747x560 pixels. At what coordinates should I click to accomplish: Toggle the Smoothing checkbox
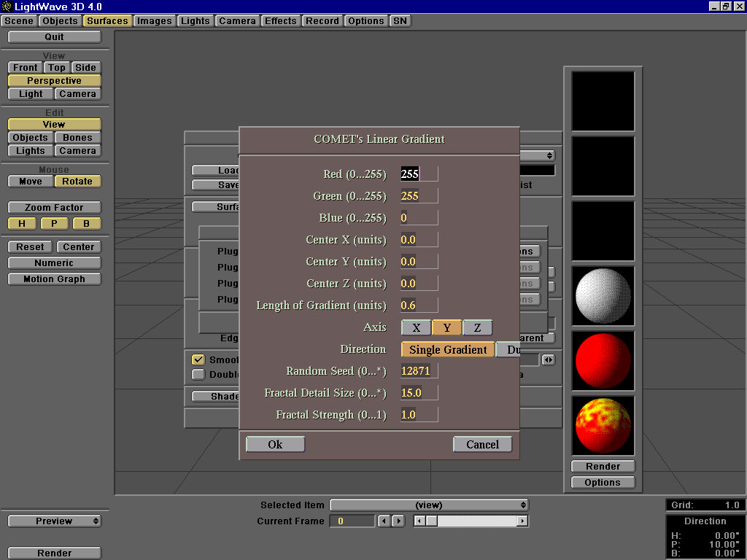[198, 359]
